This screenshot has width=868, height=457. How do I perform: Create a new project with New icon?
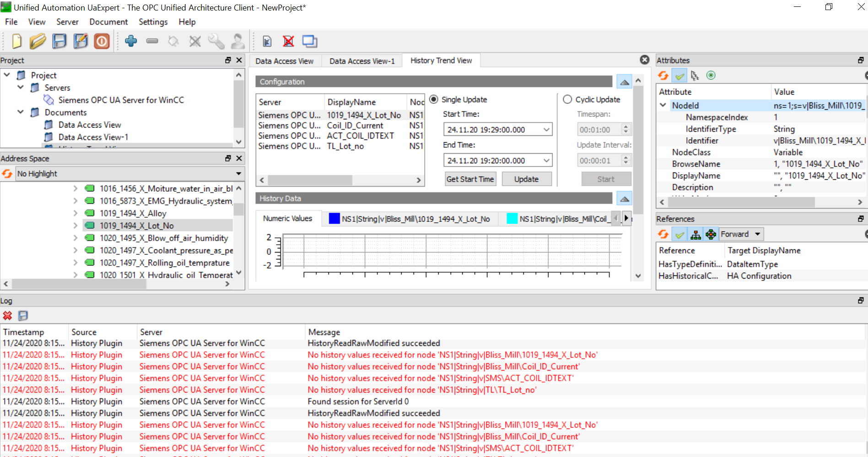tap(17, 41)
